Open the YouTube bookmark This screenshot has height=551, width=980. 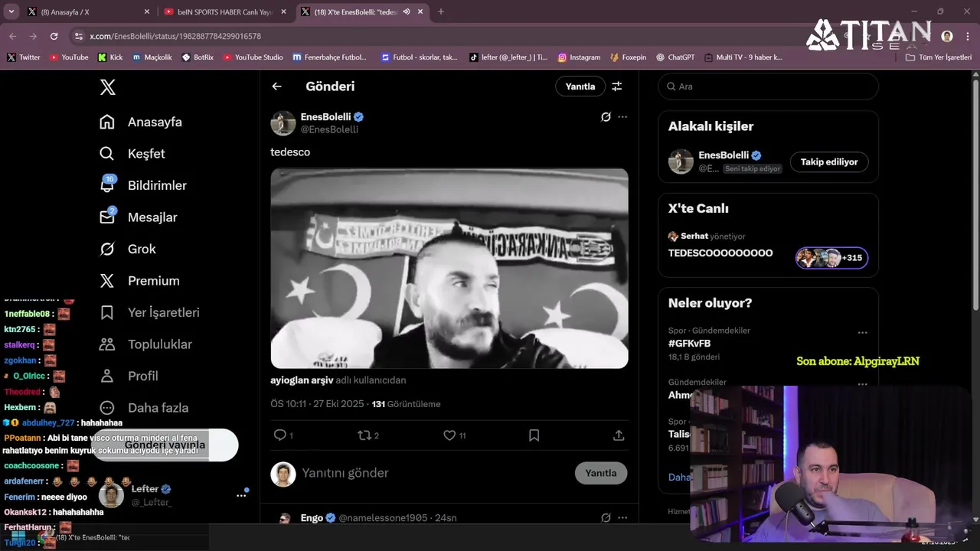69,57
